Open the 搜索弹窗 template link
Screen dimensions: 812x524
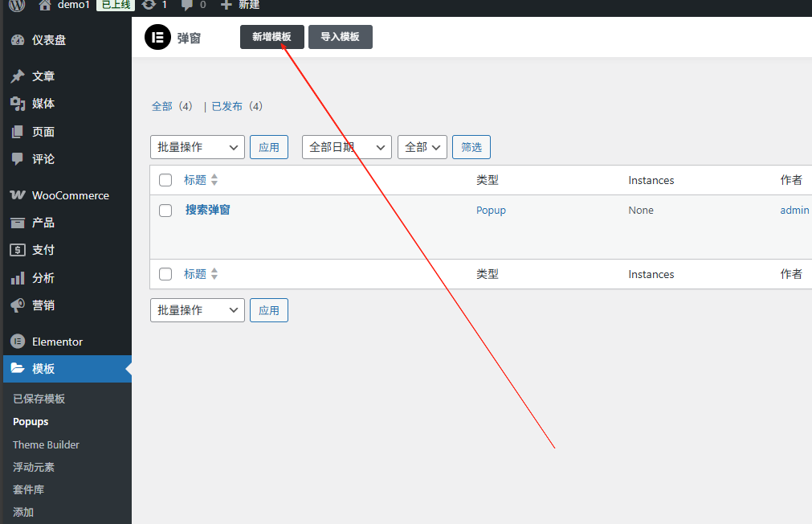(208, 210)
